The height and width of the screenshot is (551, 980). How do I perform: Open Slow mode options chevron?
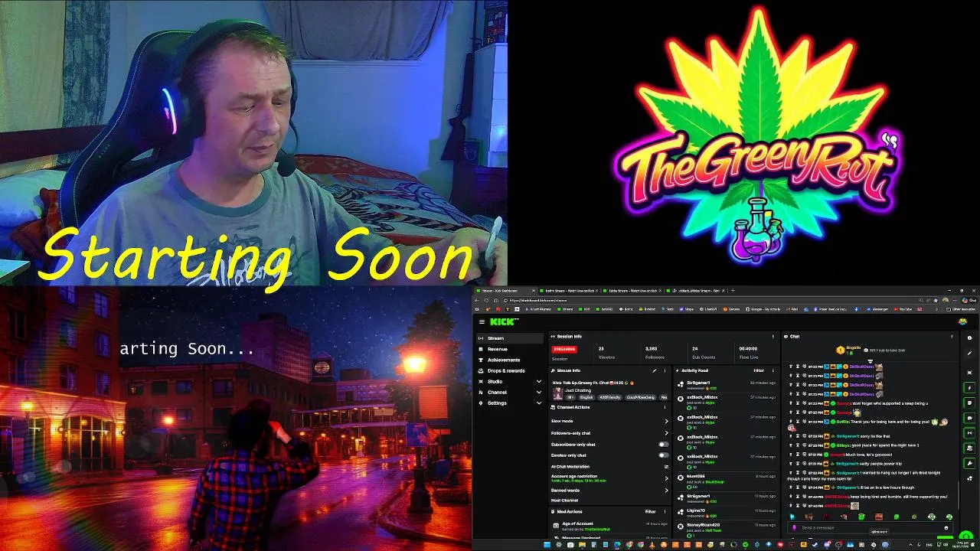pyautogui.click(x=666, y=421)
